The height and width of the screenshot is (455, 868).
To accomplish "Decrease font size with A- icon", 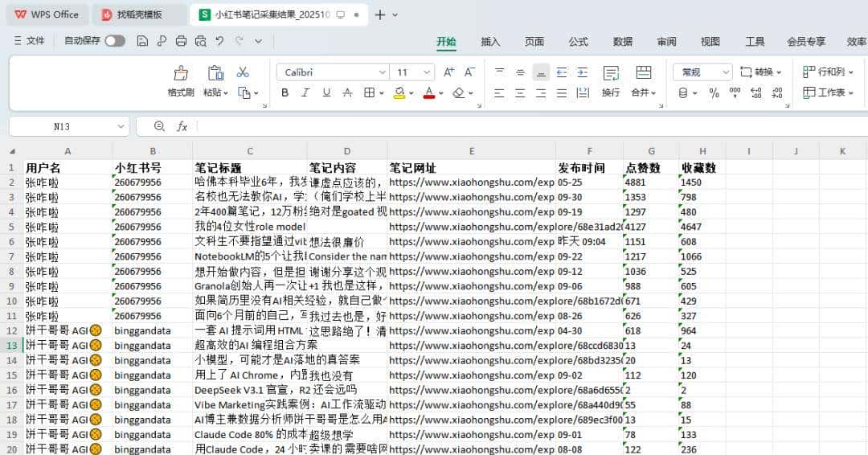I will (x=469, y=72).
